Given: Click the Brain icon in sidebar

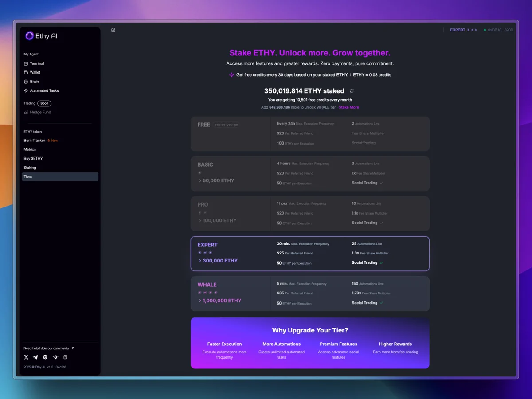Looking at the screenshot, I should coord(26,82).
